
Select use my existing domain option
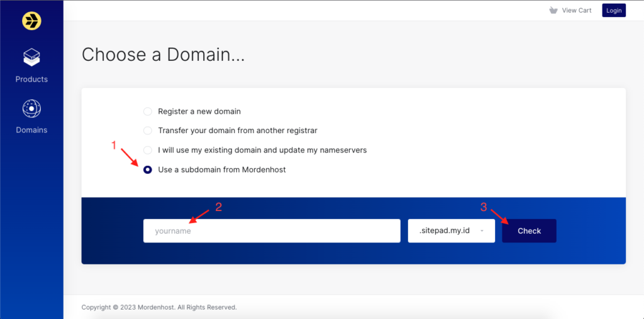tap(147, 150)
